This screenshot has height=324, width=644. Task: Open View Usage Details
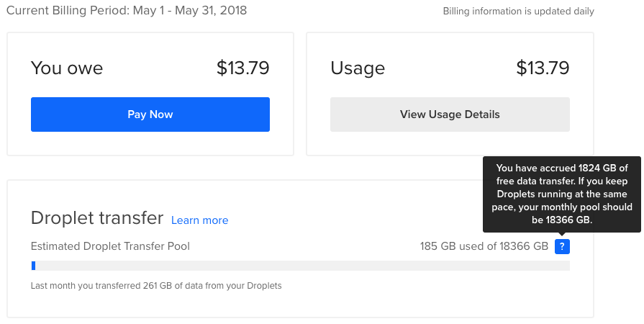[x=450, y=114]
